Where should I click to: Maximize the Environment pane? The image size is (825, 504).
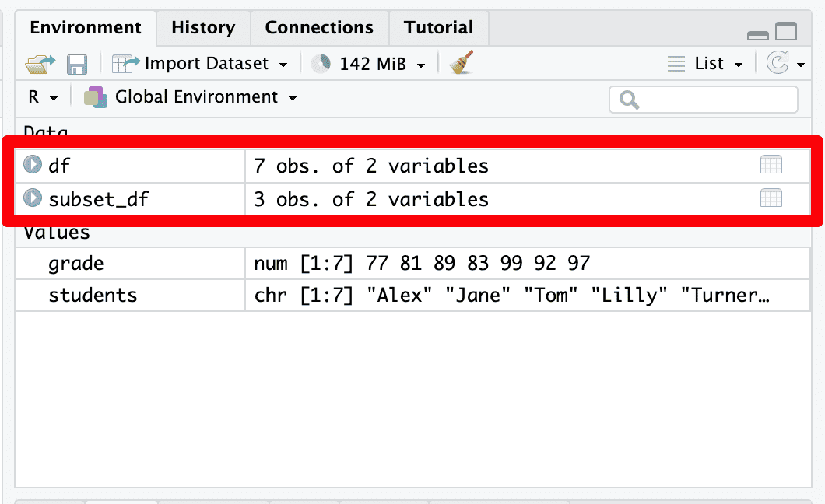tap(787, 32)
